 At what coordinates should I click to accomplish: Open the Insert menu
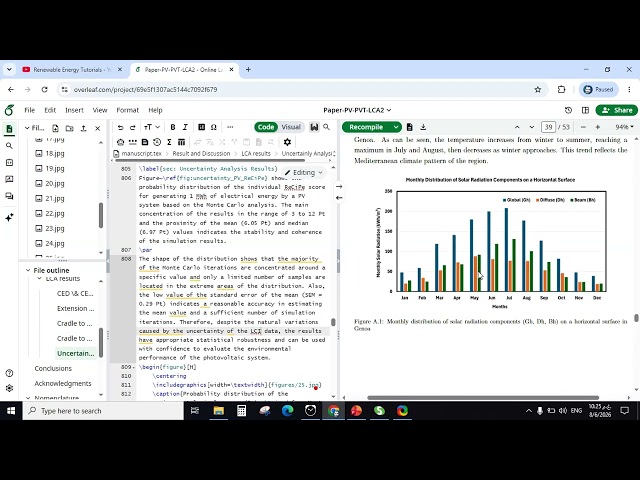coord(74,110)
